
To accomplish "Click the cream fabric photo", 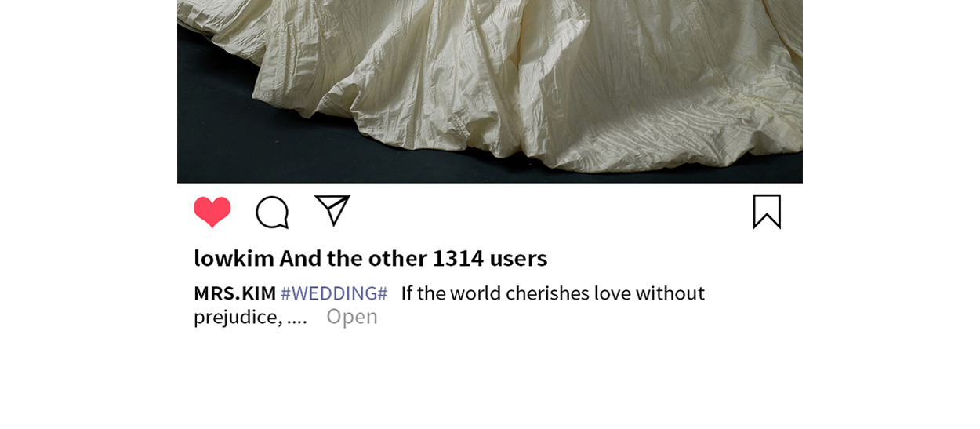I will [x=490, y=92].
